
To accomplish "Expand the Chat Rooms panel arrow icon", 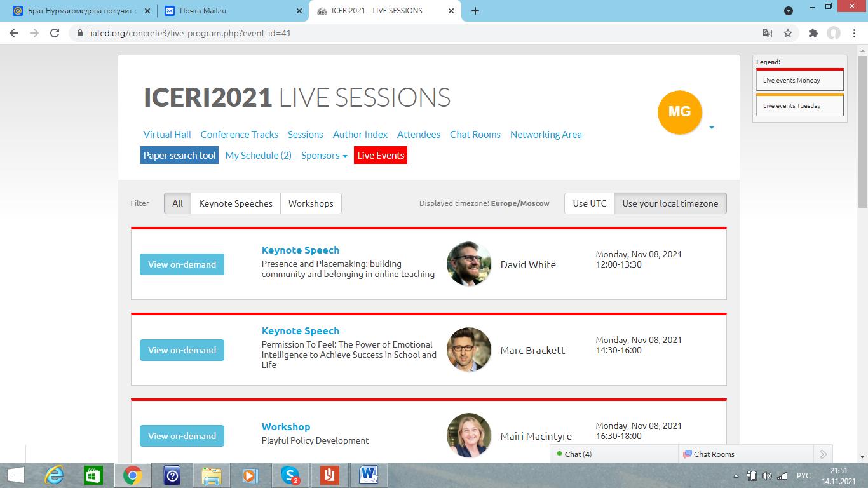I will (823, 454).
